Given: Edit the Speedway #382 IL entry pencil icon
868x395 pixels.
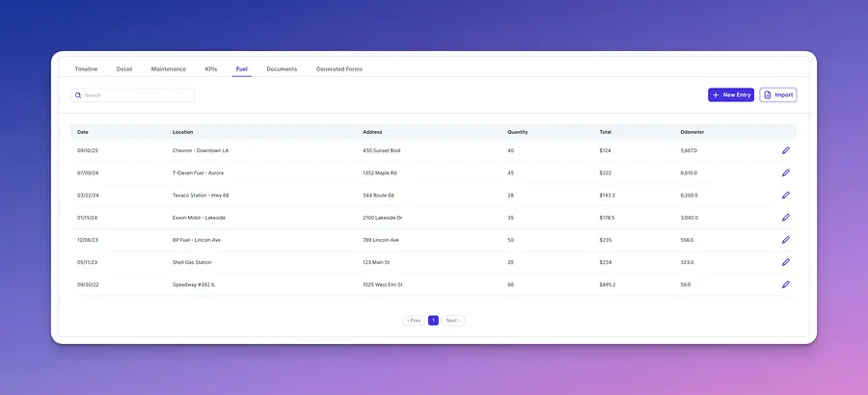Looking at the screenshot, I should (x=785, y=284).
